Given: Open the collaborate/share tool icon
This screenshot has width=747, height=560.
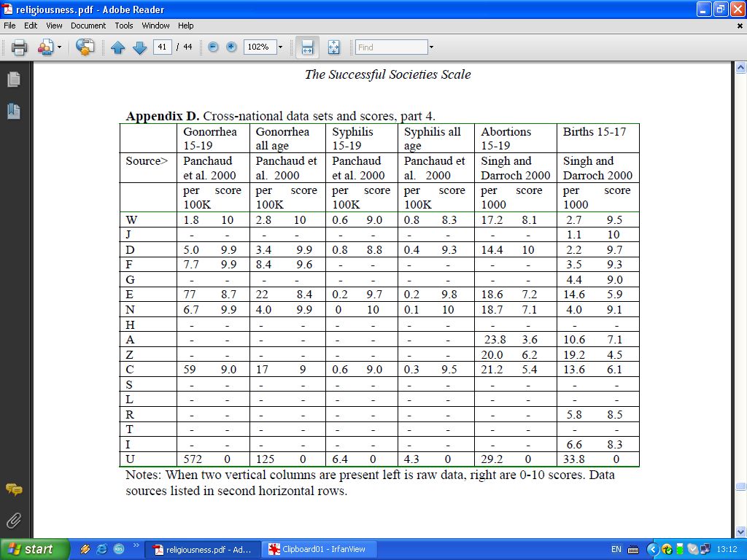Looking at the screenshot, I should (x=45, y=47).
